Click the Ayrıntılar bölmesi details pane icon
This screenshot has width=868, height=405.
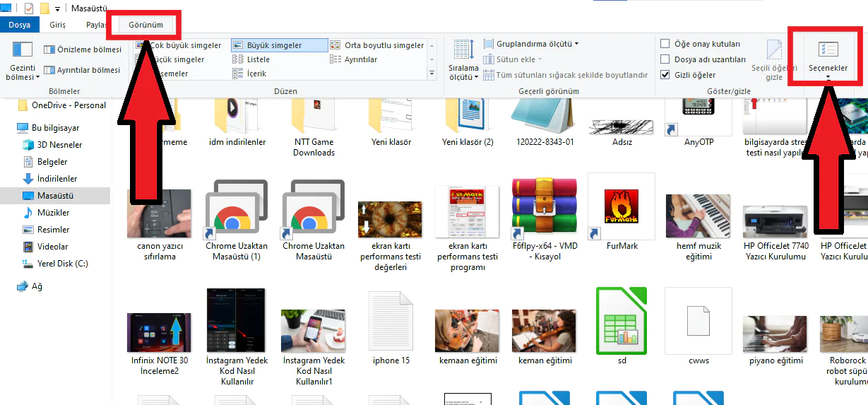[49, 70]
